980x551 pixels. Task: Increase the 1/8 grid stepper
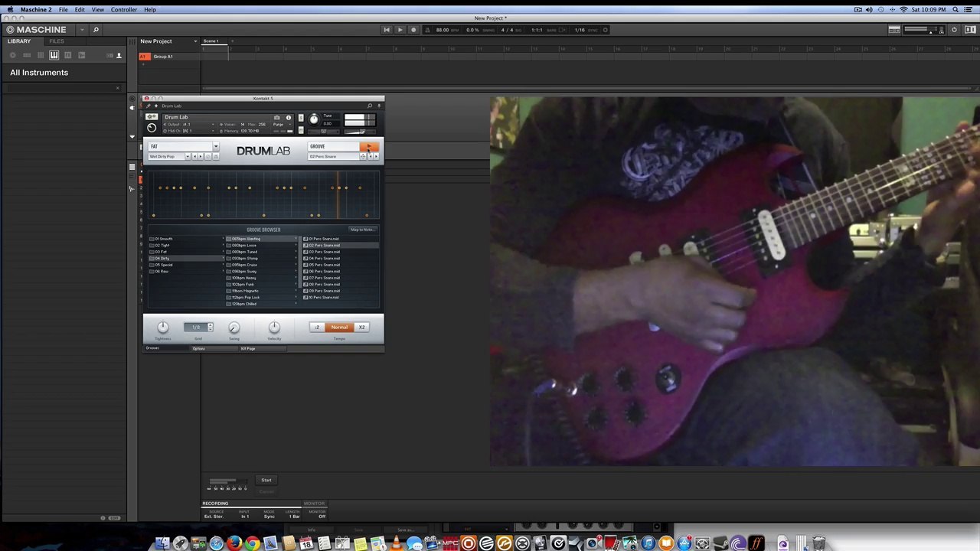[211, 324]
